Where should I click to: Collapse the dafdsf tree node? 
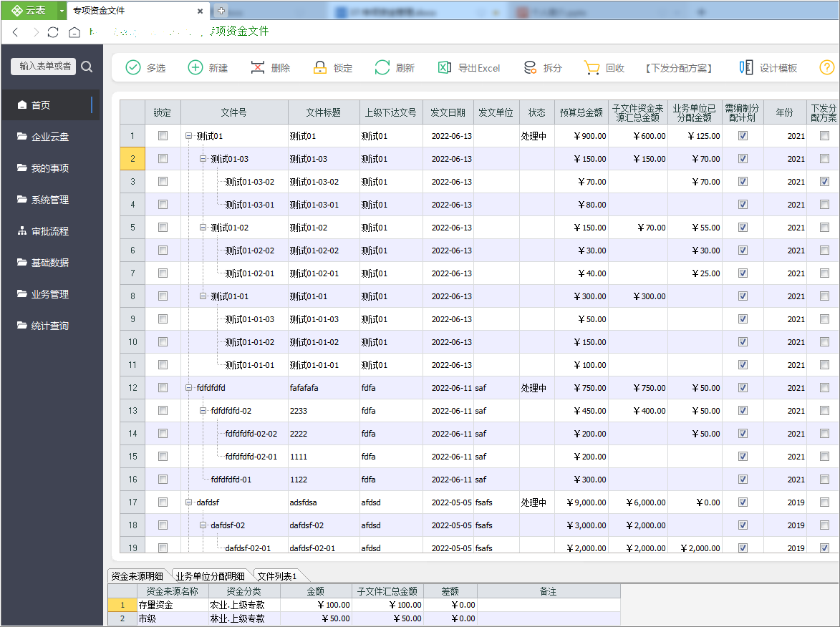click(188, 502)
